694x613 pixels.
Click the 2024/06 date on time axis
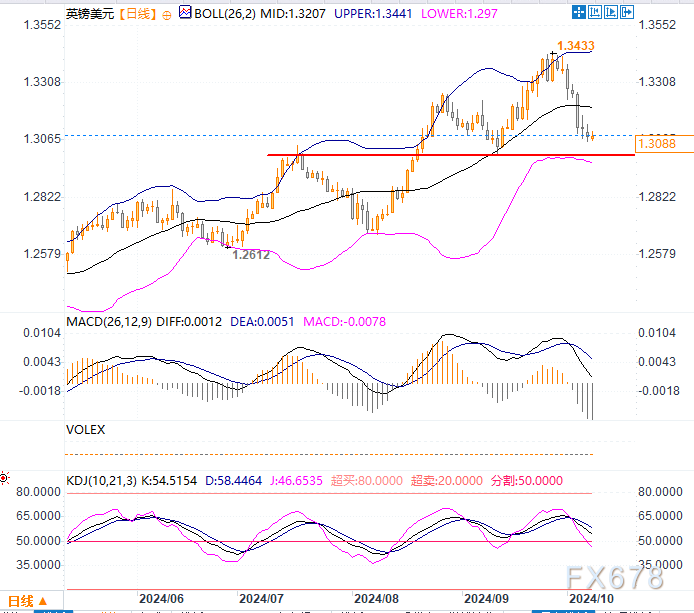(161, 599)
